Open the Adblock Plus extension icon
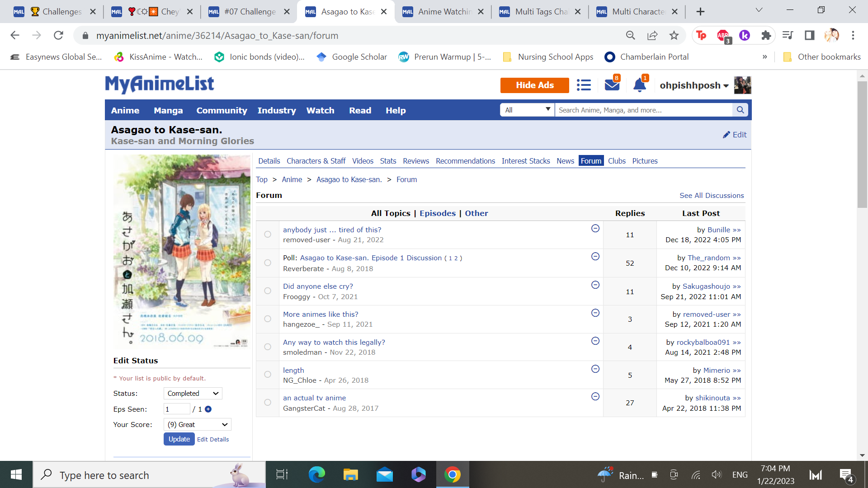 click(723, 35)
